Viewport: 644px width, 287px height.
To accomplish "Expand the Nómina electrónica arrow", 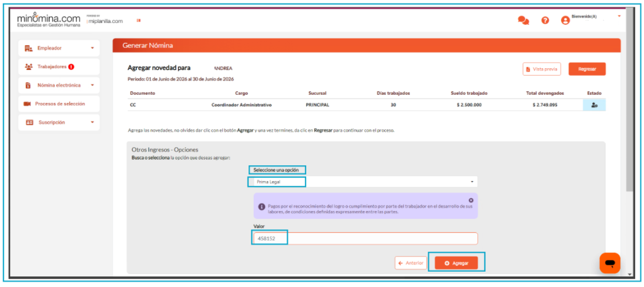I will coord(92,85).
